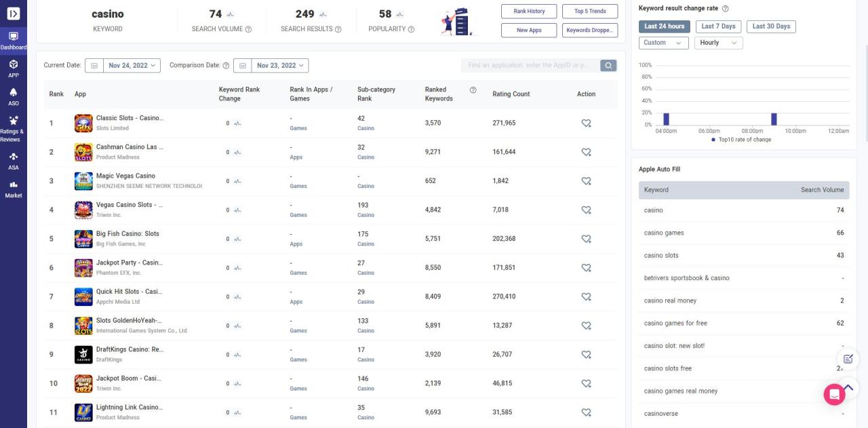Open the Dashboard sidebar icon
This screenshot has width=868, height=428.
pyautogui.click(x=14, y=39)
